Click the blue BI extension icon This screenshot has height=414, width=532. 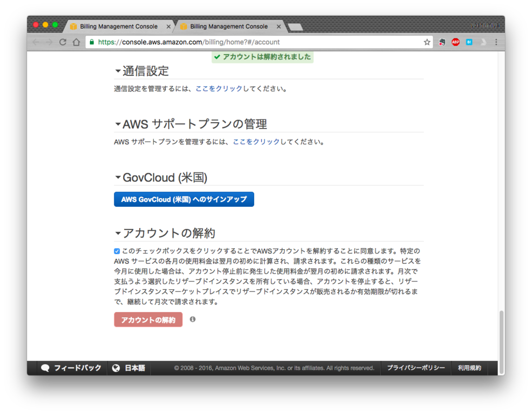click(469, 42)
